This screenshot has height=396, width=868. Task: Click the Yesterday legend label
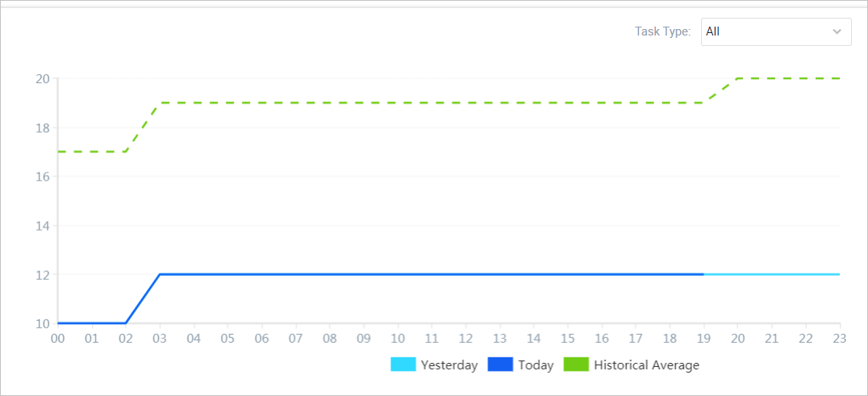[x=449, y=365]
